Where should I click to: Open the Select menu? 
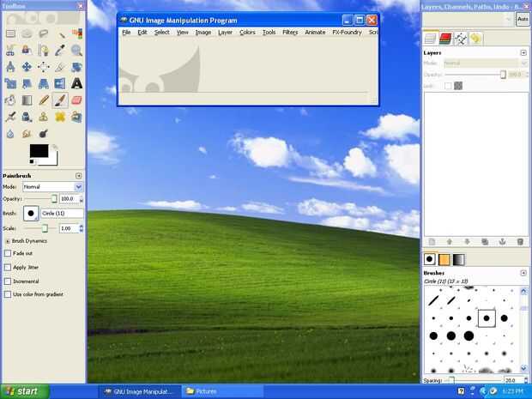tap(162, 33)
